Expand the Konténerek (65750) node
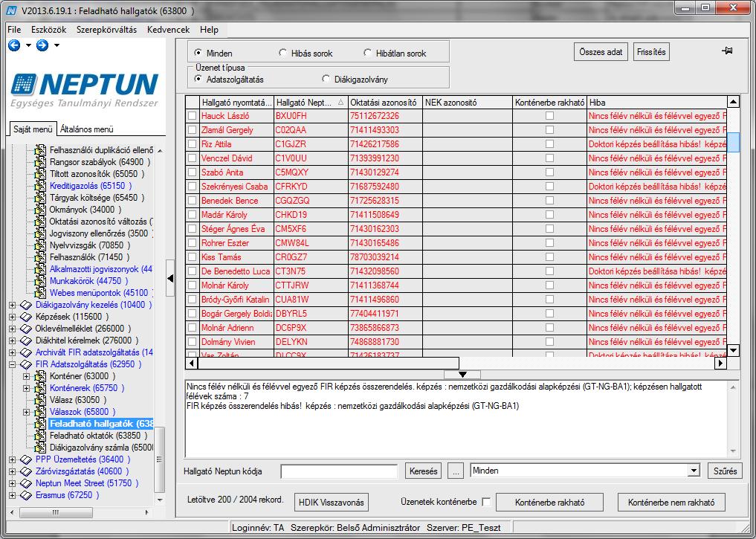756x539 pixels. [27, 388]
